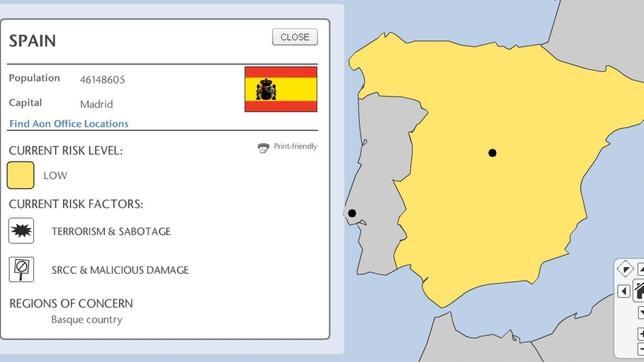The image size is (644, 362).
Task: Select the Madrid capital dot on map
Action: [492, 153]
